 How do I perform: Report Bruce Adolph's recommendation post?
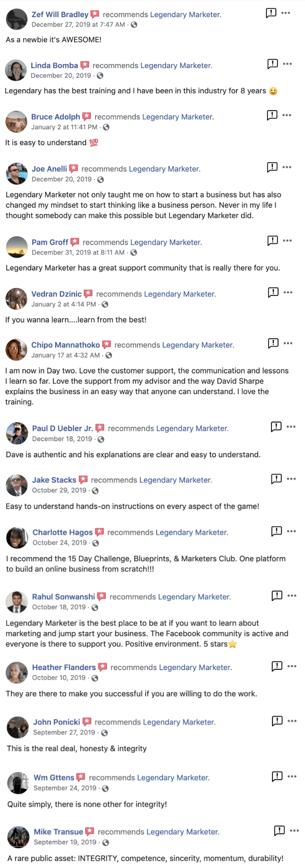pyautogui.click(x=272, y=115)
